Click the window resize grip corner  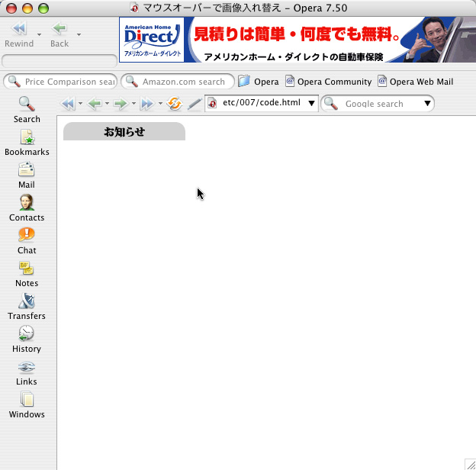pos(470,464)
